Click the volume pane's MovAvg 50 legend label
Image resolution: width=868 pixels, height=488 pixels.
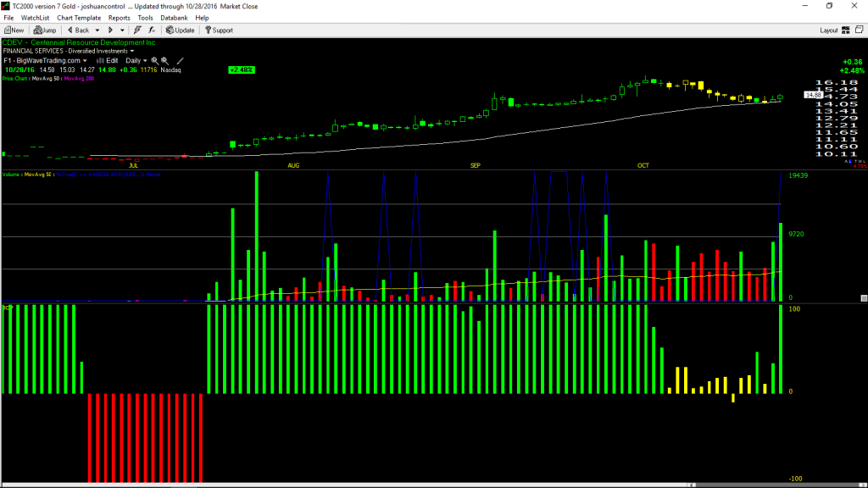(38, 175)
